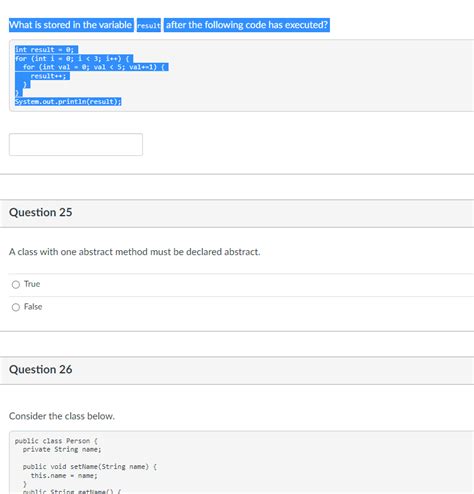Select the True radio button
Image resolution: width=474 pixels, height=494 pixels.
(x=16, y=284)
